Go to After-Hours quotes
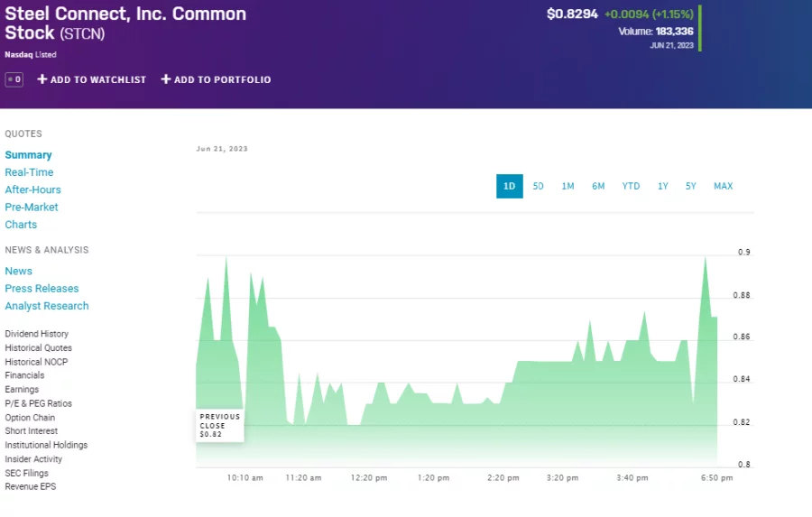 (x=33, y=189)
